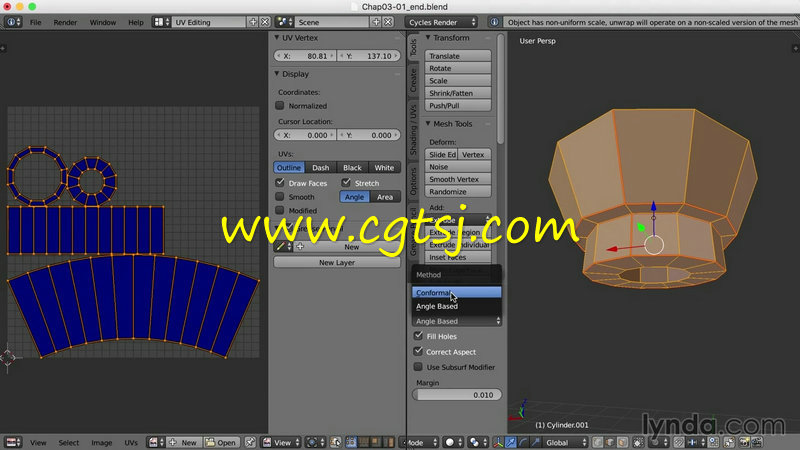Click the Blender info icon beside the warning
The width and height of the screenshot is (800, 450).
pyautogui.click(x=494, y=22)
